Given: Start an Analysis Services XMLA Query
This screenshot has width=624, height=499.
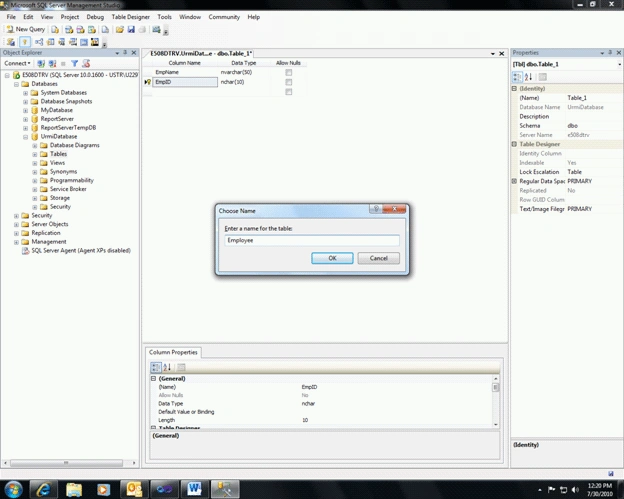Looking at the screenshot, I should click(x=92, y=29).
